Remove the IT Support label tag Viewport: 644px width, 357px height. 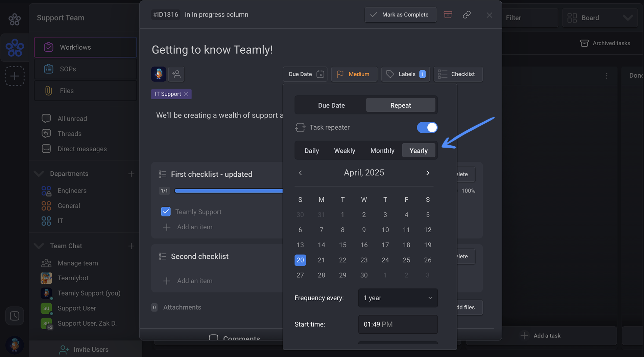pos(186,94)
